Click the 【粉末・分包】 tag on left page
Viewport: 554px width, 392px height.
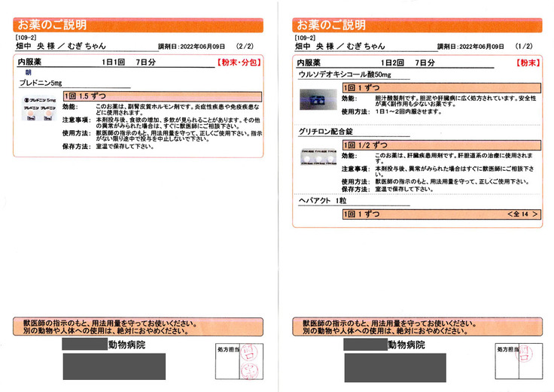pos(239,64)
